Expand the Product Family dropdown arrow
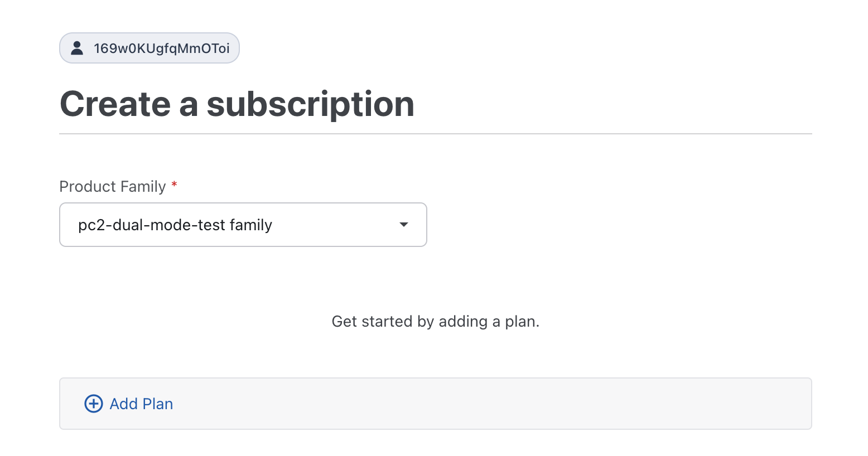 (404, 225)
